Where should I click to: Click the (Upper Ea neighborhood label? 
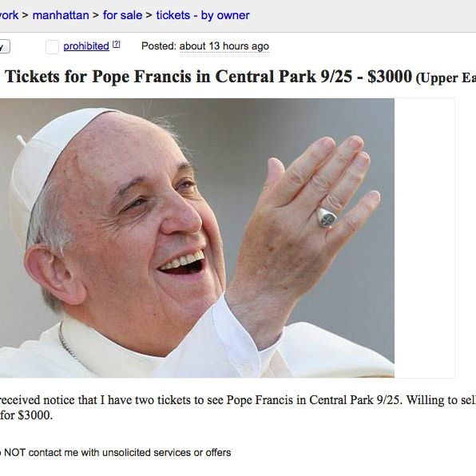(x=446, y=78)
